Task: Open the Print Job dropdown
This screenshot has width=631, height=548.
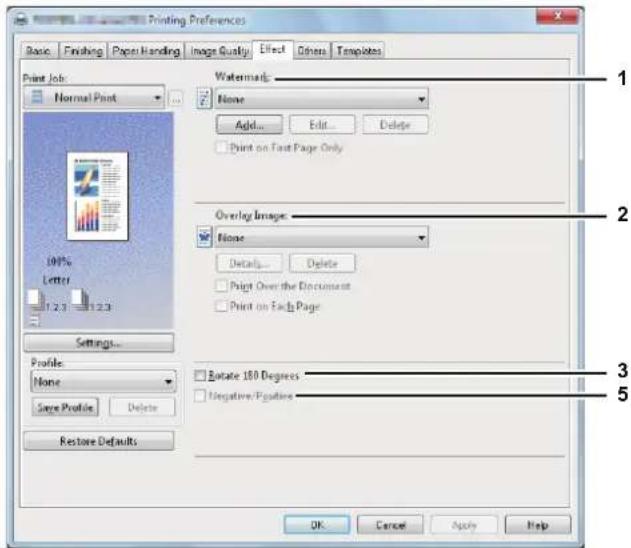Action: click(94, 97)
